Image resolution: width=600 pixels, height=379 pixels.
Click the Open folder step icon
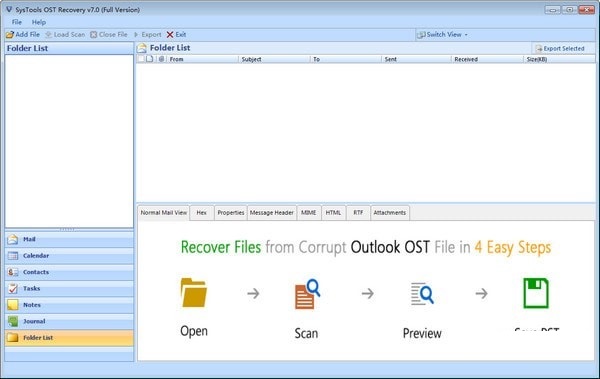[194, 293]
